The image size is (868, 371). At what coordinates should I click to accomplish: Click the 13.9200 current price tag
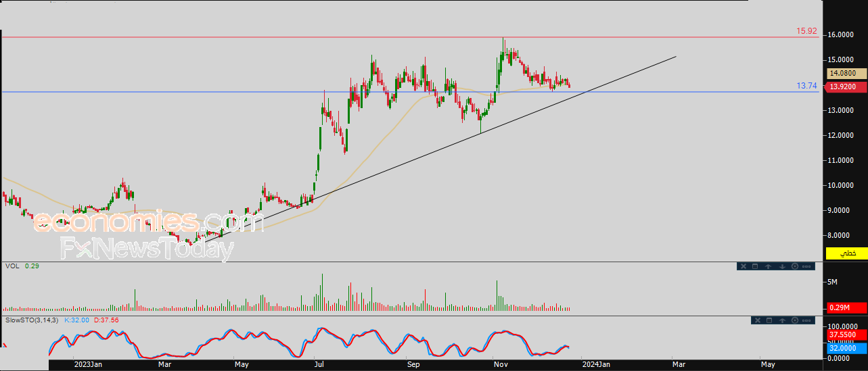pos(846,86)
